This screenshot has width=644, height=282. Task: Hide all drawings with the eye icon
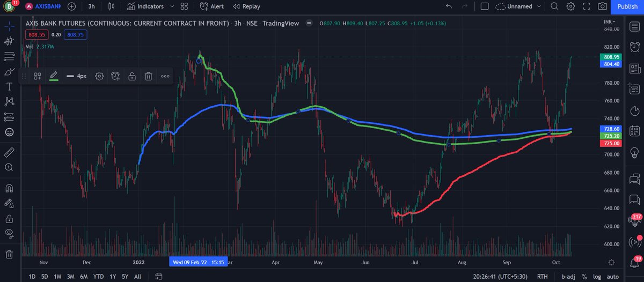pos(9,233)
